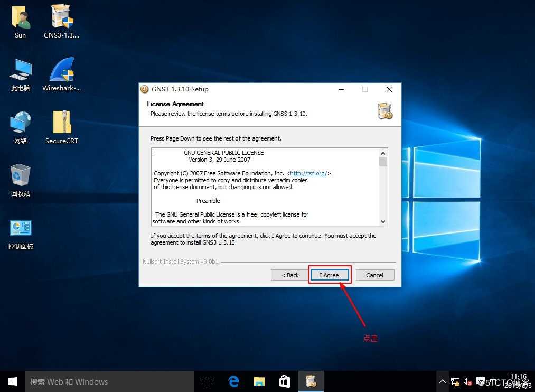Click the GNS3 installer taskbar button
This screenshot has width=535, height=392.
(x=311, y=381)
